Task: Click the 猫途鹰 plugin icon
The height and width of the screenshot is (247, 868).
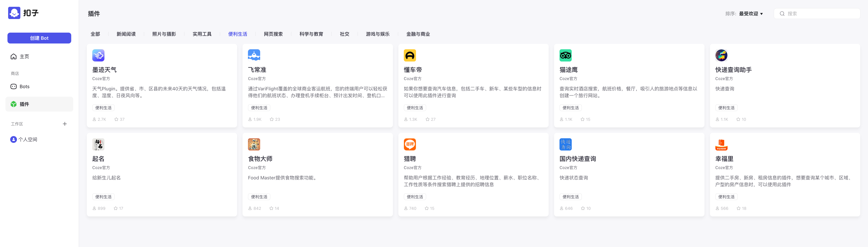Action: [x=565, y=55]
